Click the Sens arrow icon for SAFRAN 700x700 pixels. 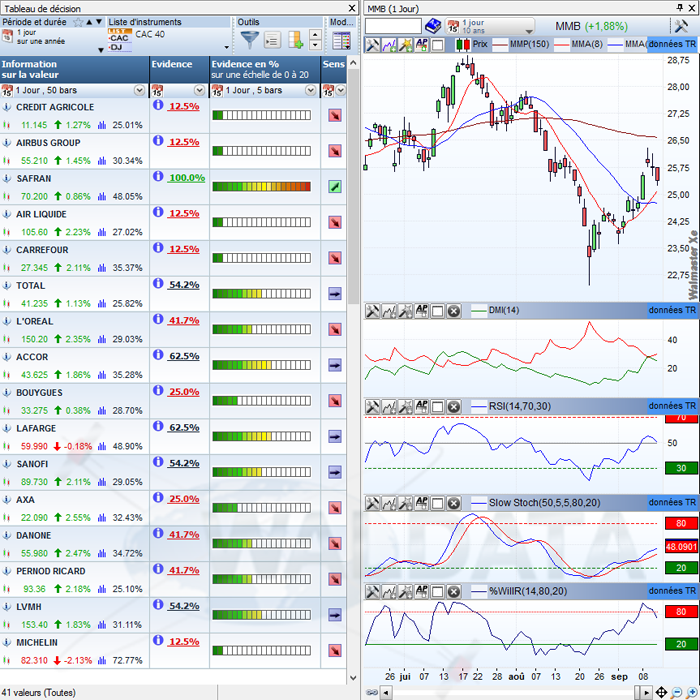335,186
